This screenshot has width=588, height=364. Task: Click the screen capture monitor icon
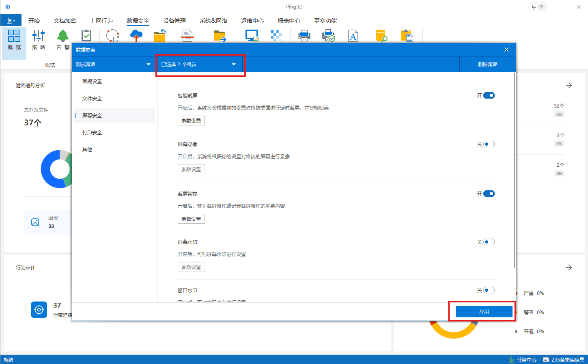(x=252, y=36)
